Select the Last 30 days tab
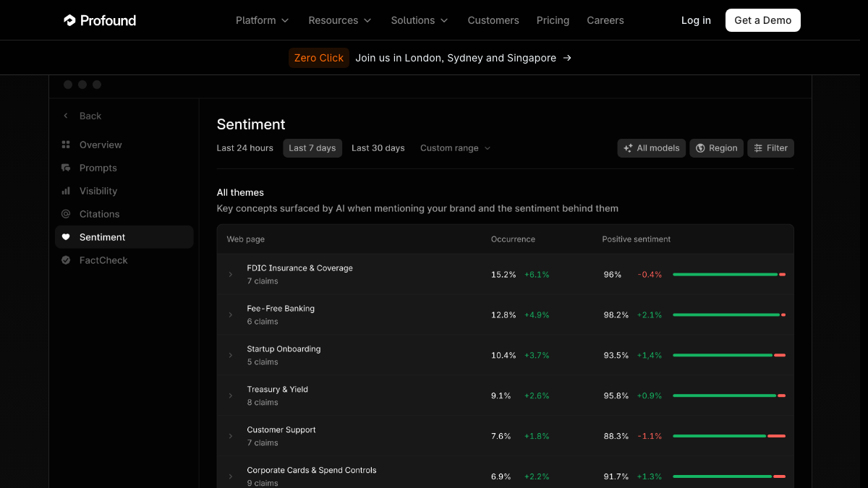 pos(378,148)
